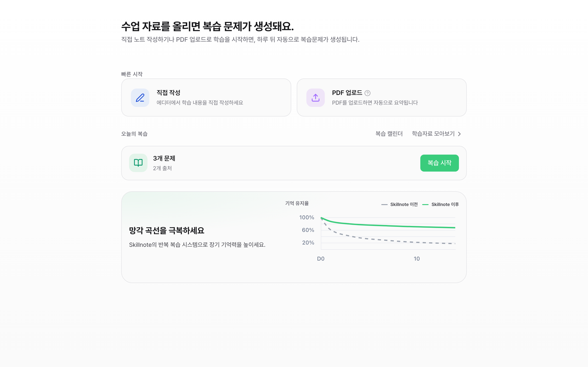This screenshot has height=367, width=588.
Task: Click the Skillnote 이후 legend line icon
Action: coord(426,204)
